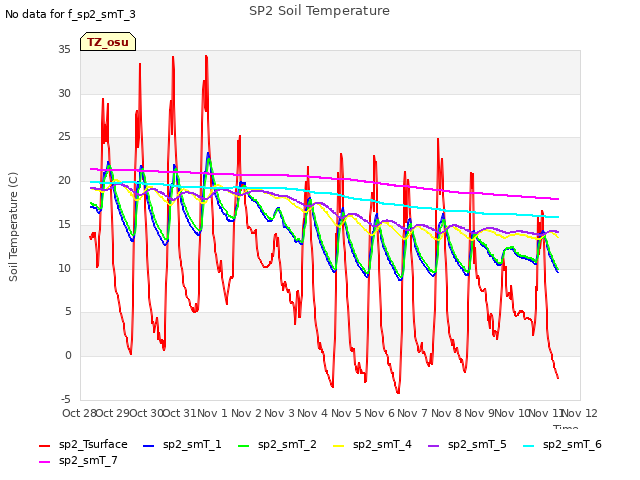Click the Nov 5 x-axis tick label
640x480 pixels.
click(x=346, y=413)
